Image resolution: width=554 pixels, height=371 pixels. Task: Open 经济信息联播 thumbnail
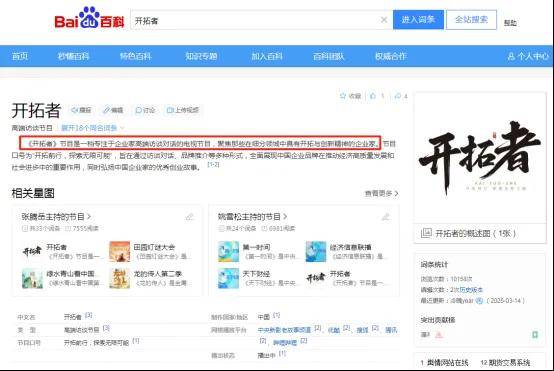click(316, 251)
